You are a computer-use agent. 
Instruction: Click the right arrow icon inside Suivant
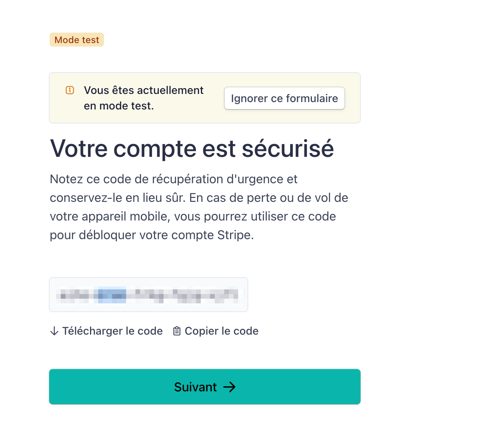[x=229, y=387]
